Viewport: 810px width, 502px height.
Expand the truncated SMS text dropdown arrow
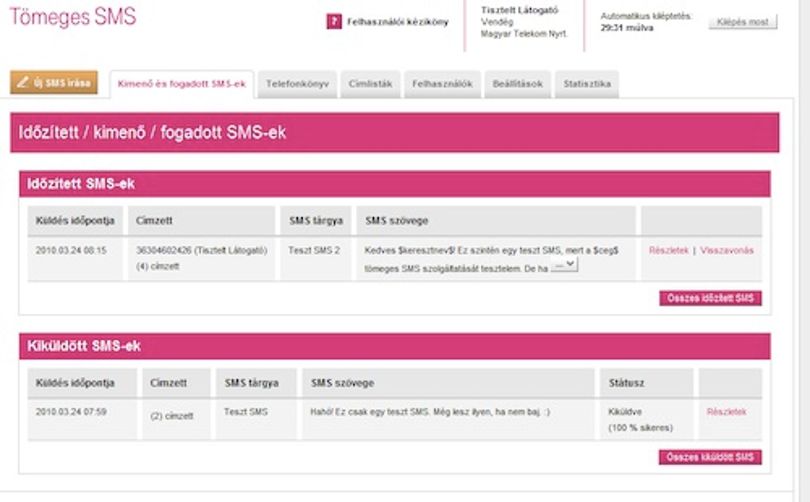click(x=564, y=264)
